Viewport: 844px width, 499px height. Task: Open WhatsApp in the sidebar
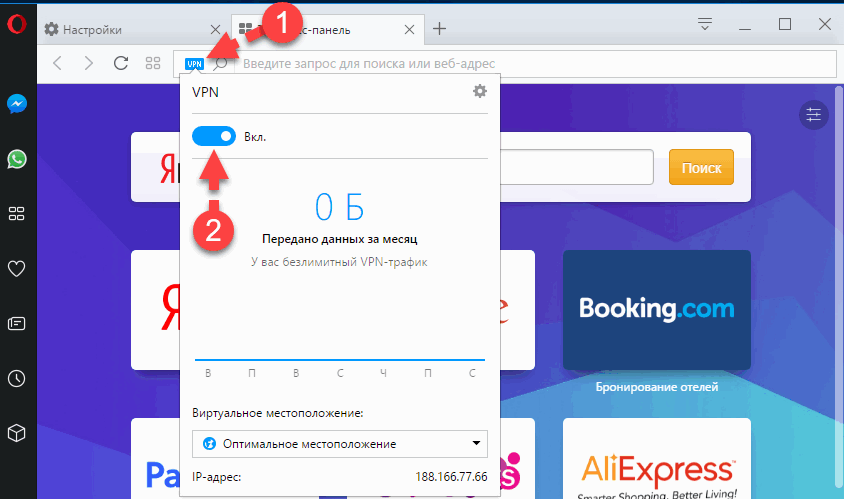coord(16,158)
